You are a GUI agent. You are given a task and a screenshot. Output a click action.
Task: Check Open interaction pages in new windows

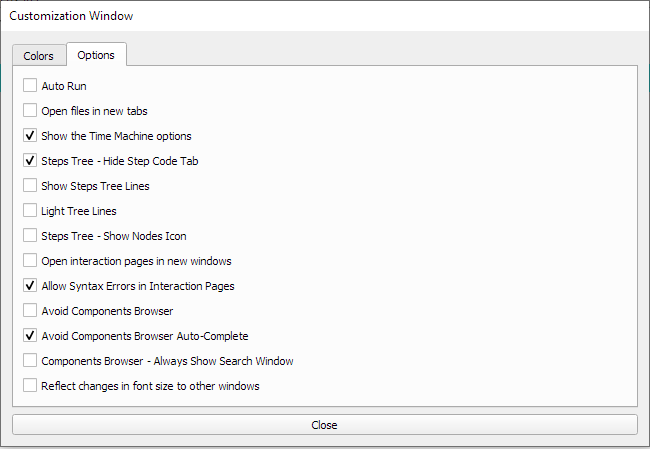pyautogui.click(x=30, y=261)
